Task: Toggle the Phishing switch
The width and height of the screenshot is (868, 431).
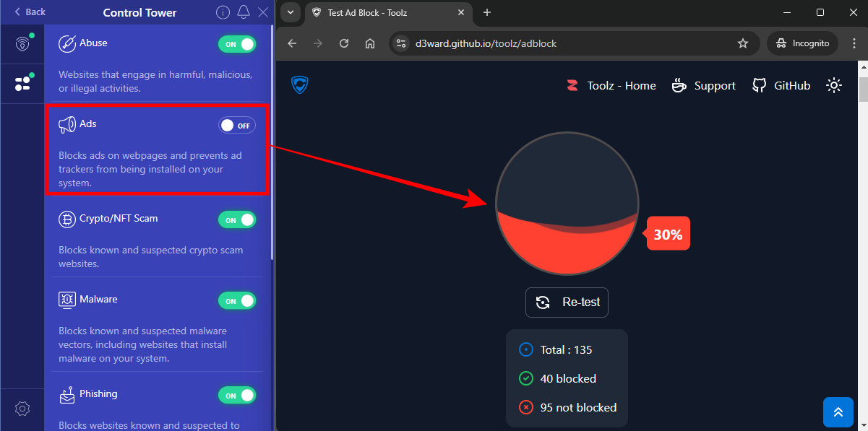Action: pos(237,395)
